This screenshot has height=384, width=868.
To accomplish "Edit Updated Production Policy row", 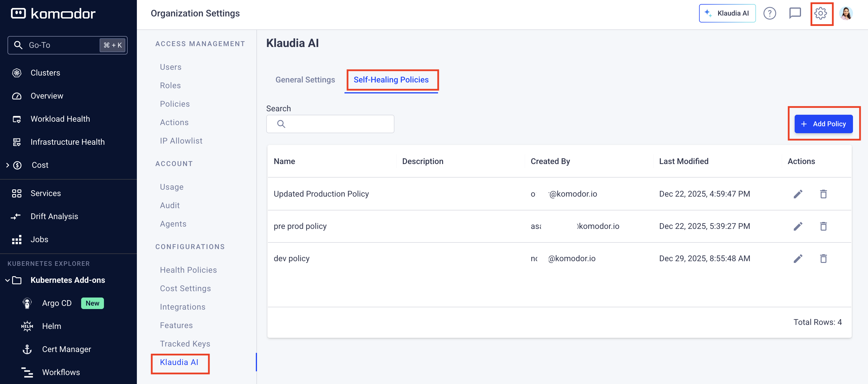I will pyautogui.click(x=798, y=194).
